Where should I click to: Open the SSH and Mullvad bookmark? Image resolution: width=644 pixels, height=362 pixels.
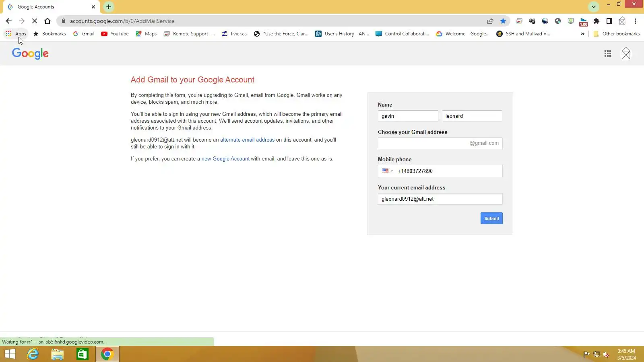(523, 34)
